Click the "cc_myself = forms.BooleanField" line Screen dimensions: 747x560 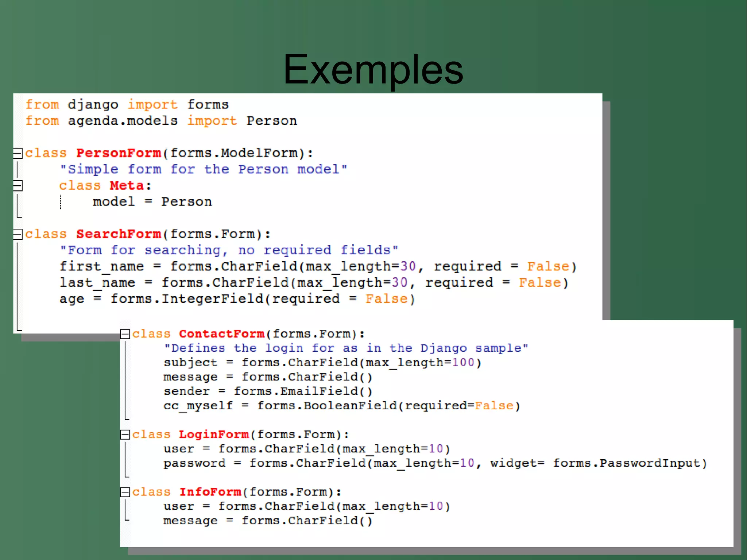tap(342, 406)
